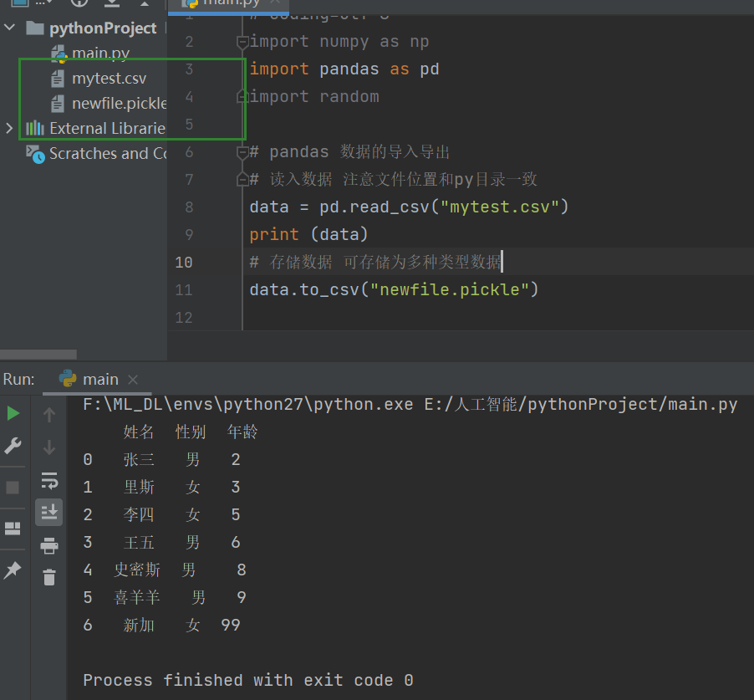Select the main tab in Run panel

89,379
